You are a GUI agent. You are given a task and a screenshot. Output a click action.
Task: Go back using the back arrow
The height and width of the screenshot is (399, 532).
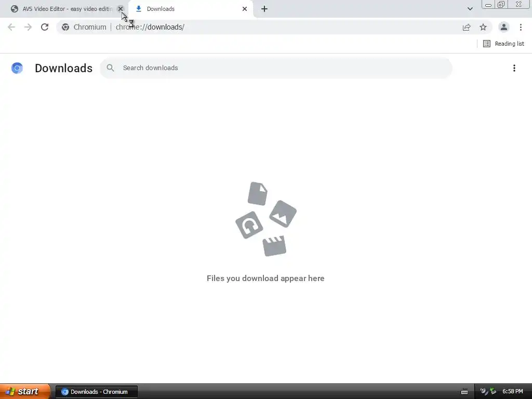click(11, 27)
